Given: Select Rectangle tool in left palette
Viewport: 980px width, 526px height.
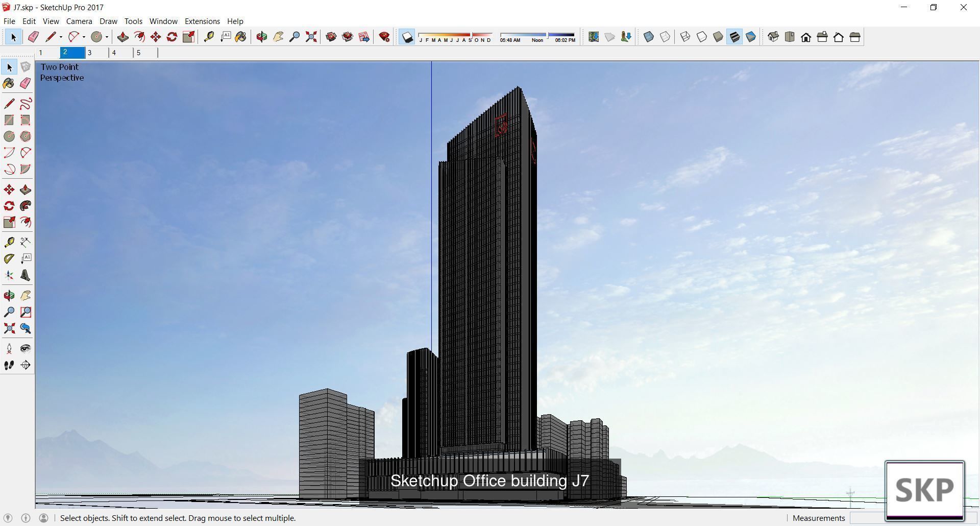Looking at the screenshot, I should (x=9, y=120).
